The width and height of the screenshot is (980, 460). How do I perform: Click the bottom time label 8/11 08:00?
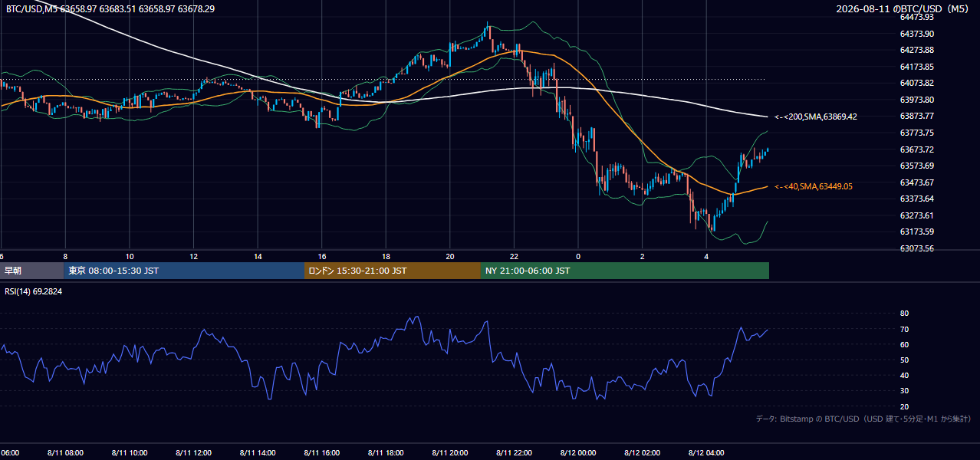pos(65,452)
